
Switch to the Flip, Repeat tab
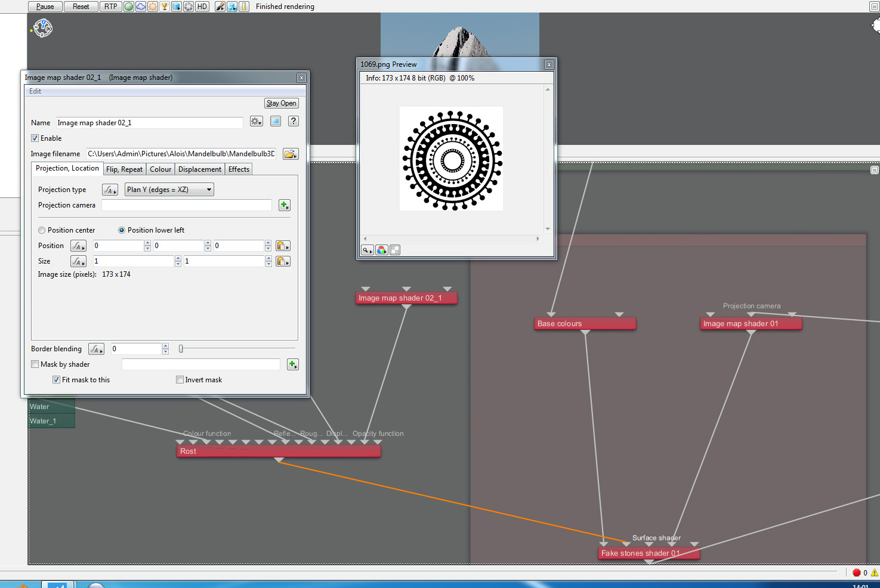[124, 169]
